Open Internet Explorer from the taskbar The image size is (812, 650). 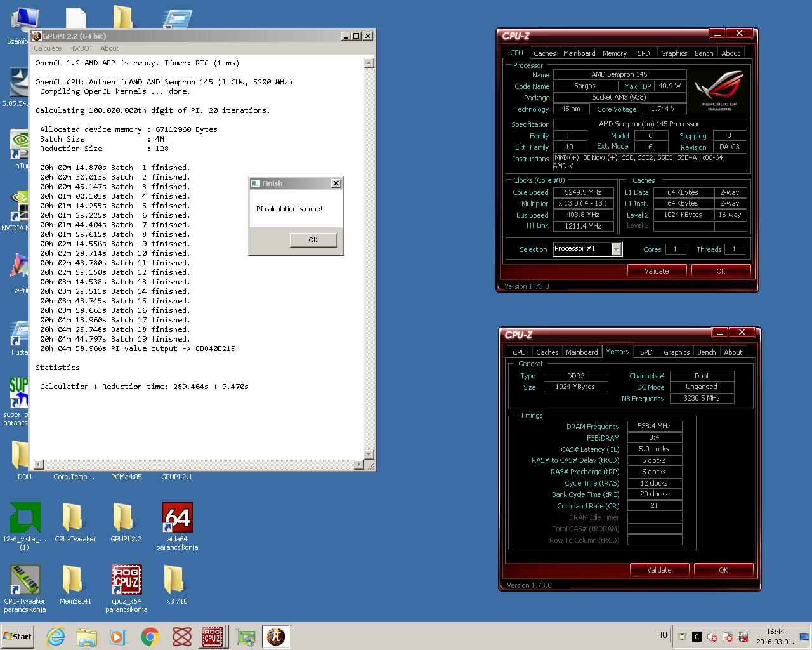point(56,637)
